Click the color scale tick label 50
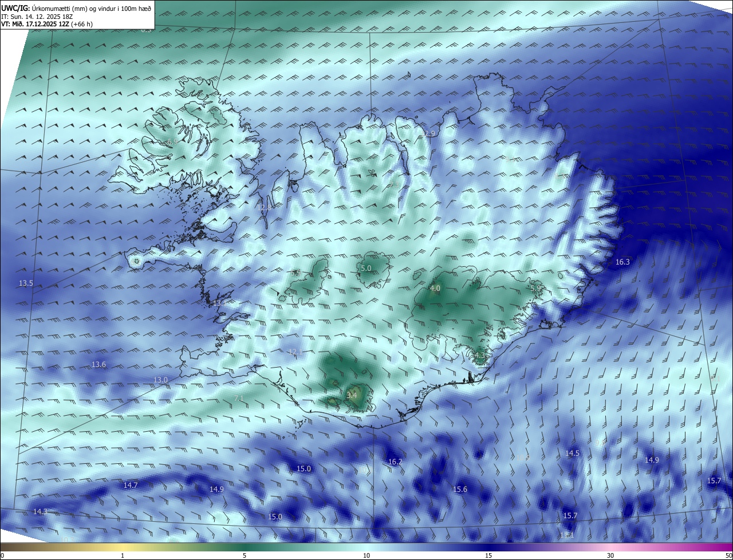 [728, 555]
